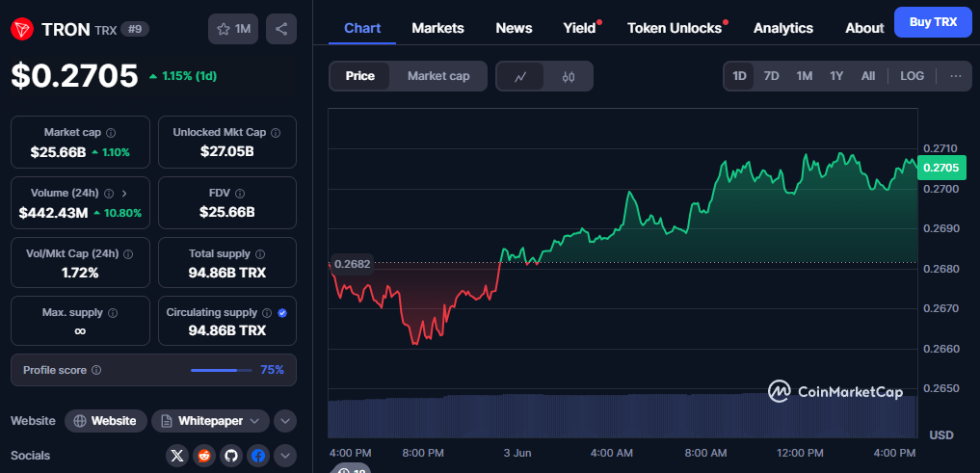The width and height of the screenshot is (980, 473).
Task: Click the 3 Jun date label on axis
Action: click(517, 453)
